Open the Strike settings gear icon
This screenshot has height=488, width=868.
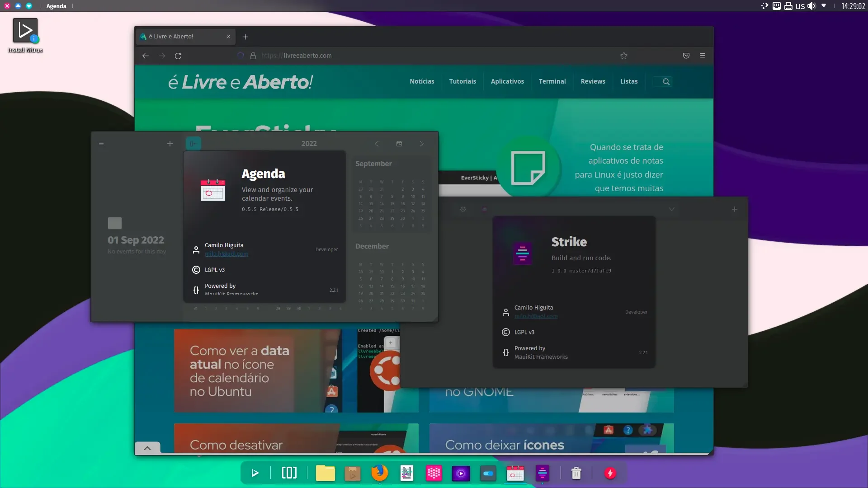pos(463,209)
